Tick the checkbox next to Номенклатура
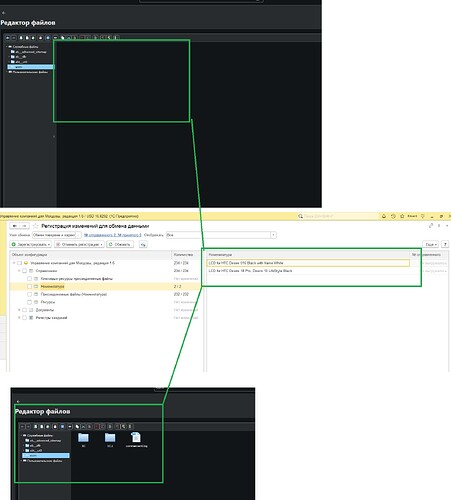 29,286
